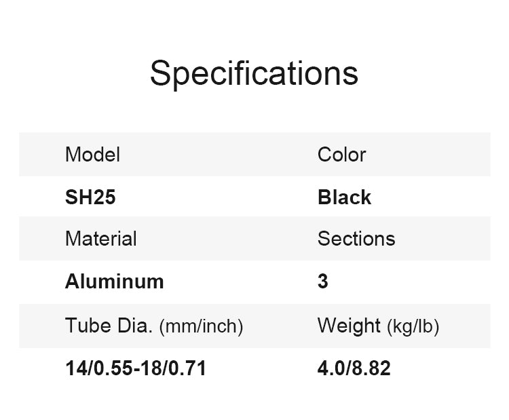The width and height of the screenshot is (509, 420).
Task: Click the Aluminum material value
Action: click(x=114, y=282)
